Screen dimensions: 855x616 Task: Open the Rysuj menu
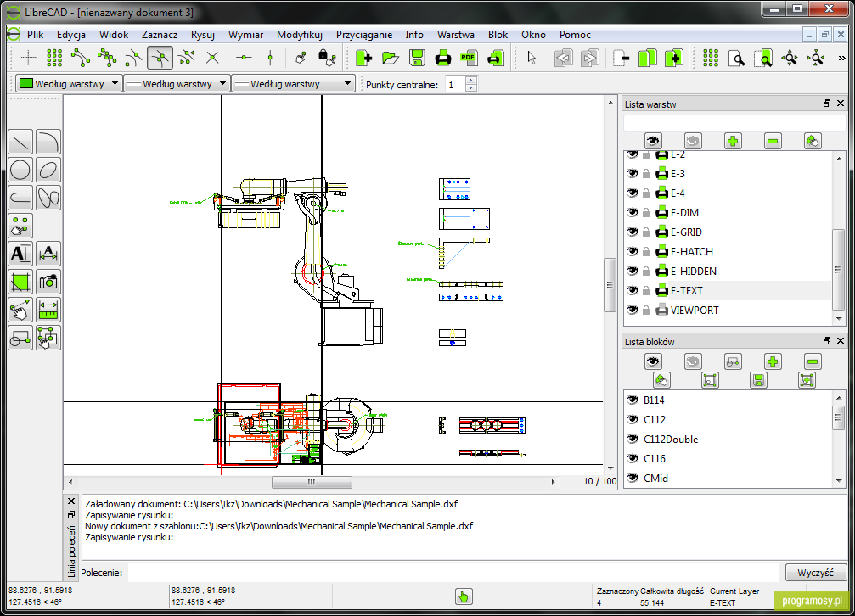[203, 34]
